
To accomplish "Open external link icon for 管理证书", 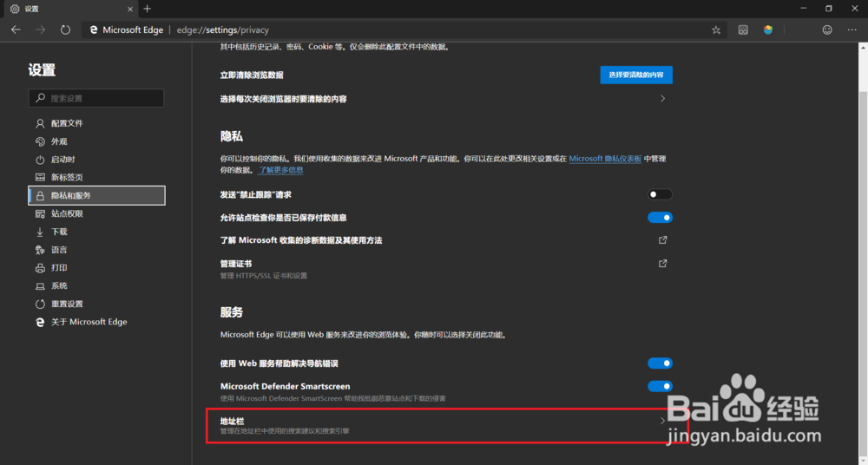I will [662, 264].
